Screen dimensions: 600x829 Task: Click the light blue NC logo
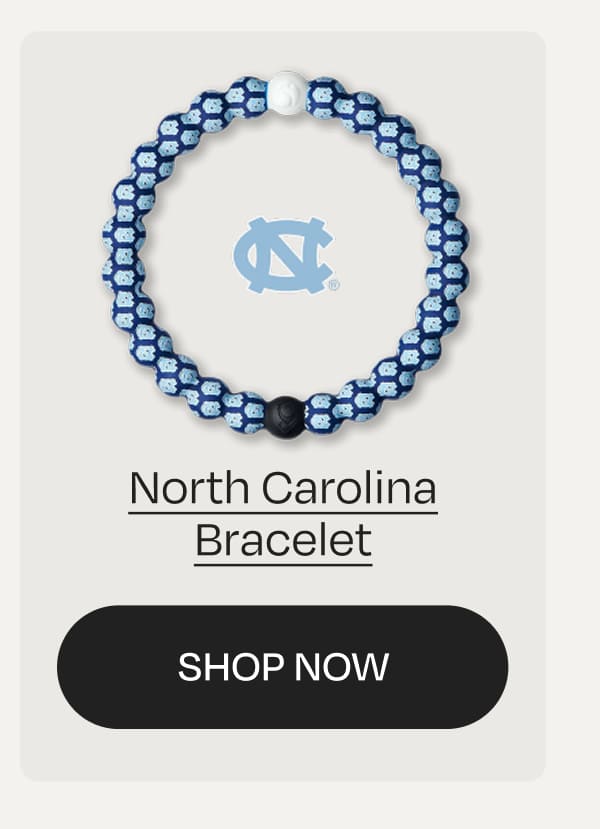point(284,255)
